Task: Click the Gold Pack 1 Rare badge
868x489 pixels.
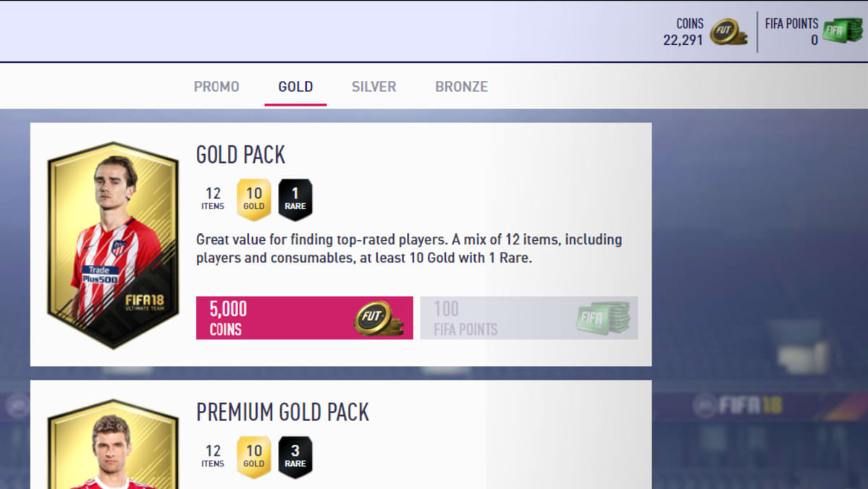Action: click(x=295, y=199)
